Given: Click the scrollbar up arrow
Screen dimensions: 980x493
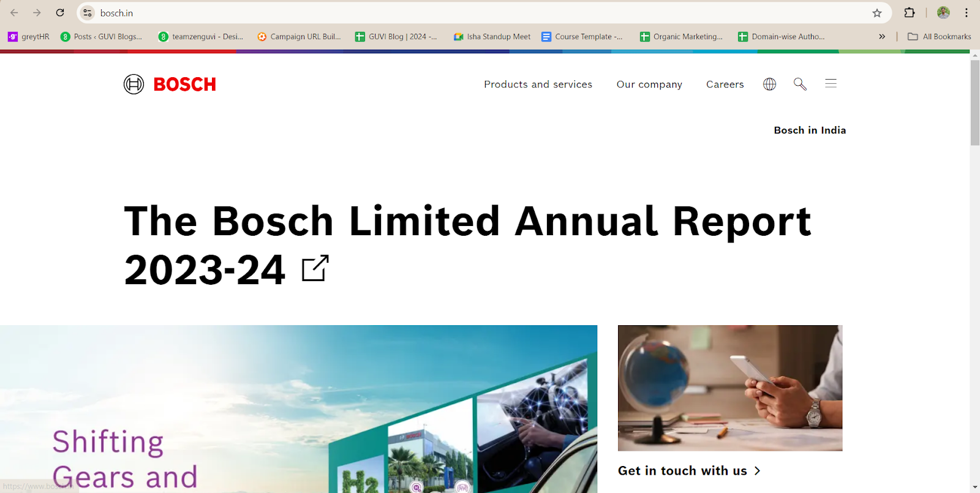Looking at the screenshot, I should [975, 56].
